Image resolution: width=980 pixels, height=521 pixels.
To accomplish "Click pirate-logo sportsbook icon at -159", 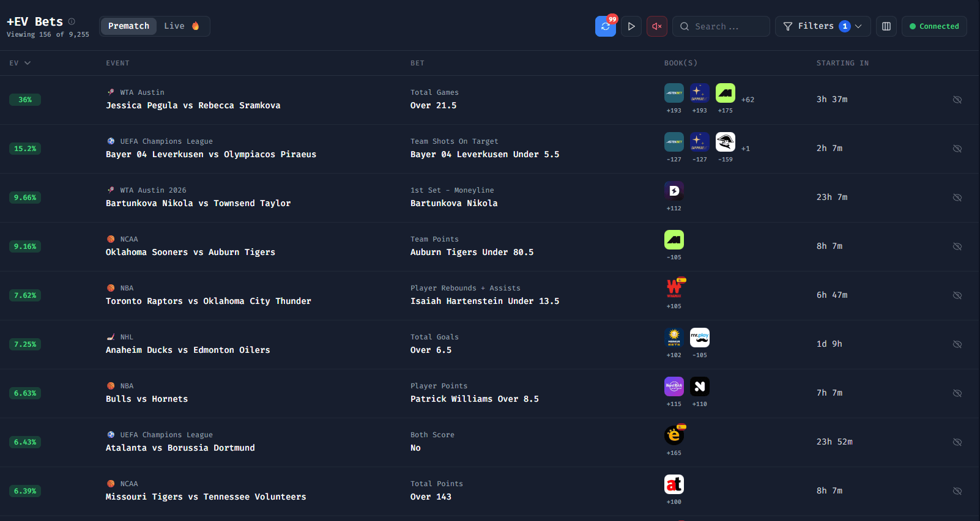I will click(x=726, y=142).
